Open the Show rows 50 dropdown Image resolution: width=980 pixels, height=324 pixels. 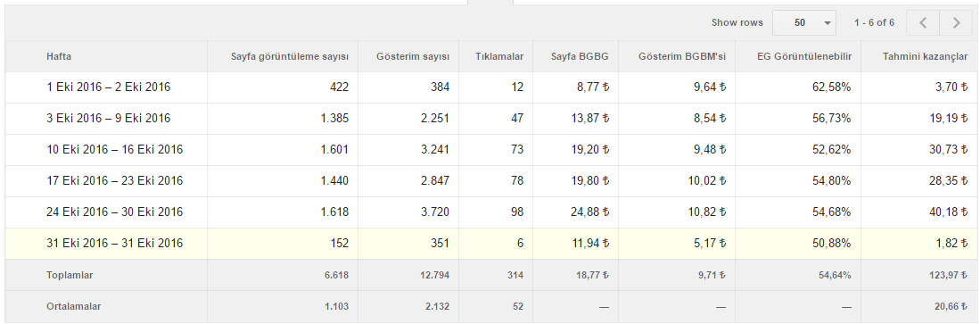point(804,23)
